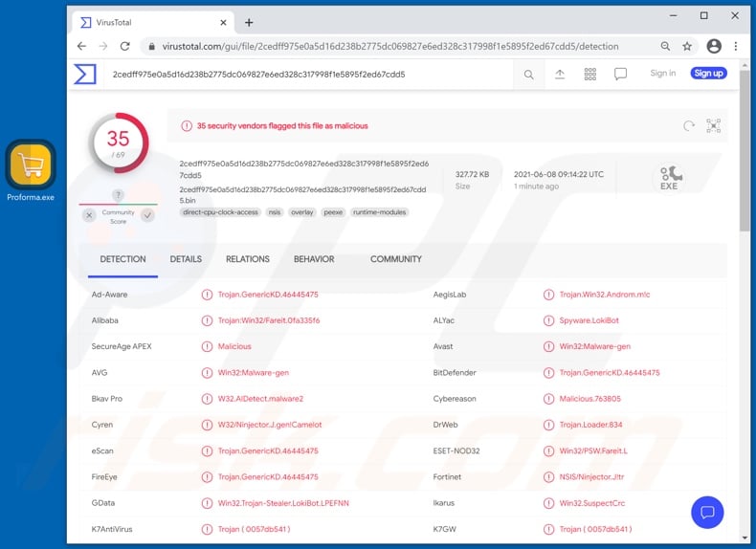The image size is (756, 549).
Task: Click the Sign in link
Action: click(663, 74)
